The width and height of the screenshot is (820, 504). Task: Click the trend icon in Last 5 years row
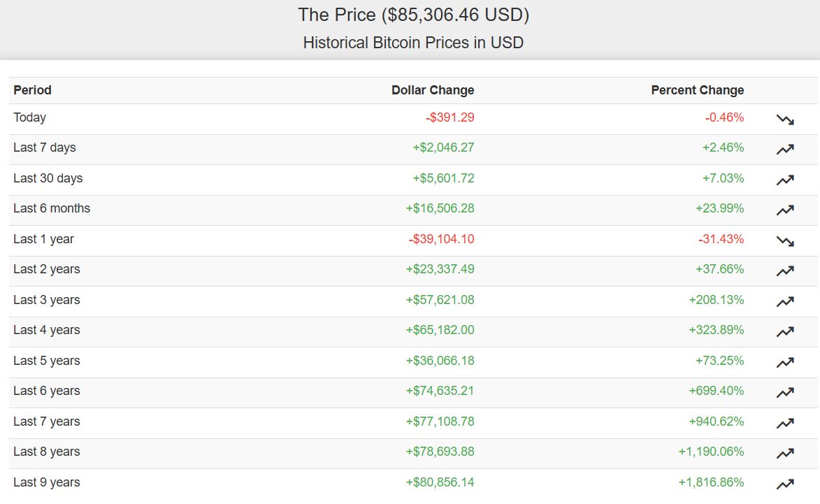click(785, 362)
